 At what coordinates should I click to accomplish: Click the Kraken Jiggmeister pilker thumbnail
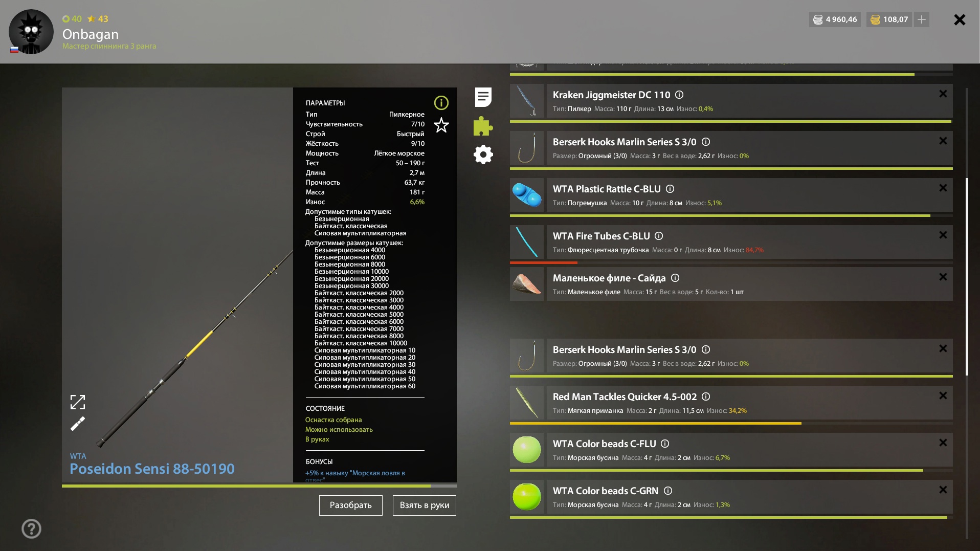[527, 101]
